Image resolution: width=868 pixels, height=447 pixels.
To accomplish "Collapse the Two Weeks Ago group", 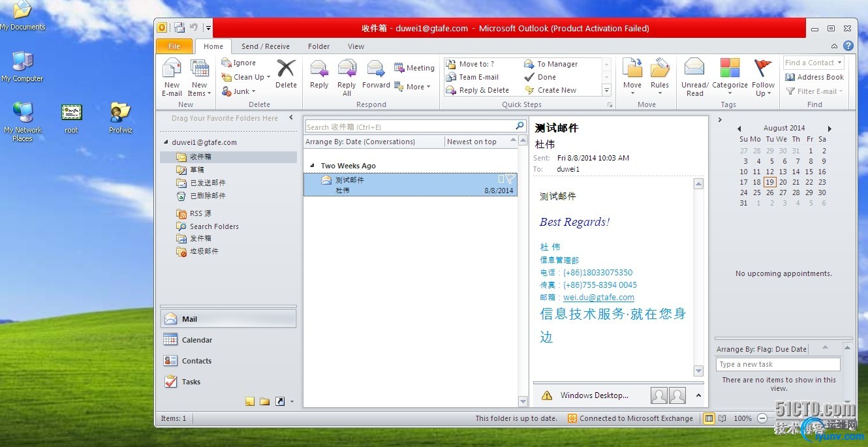I will click(x=312, y=166).
